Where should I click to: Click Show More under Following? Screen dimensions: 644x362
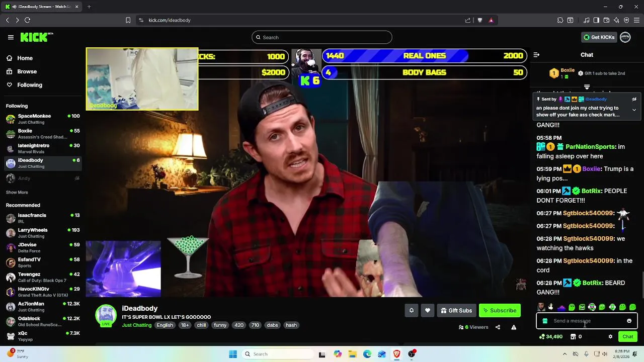pos(17,193)
